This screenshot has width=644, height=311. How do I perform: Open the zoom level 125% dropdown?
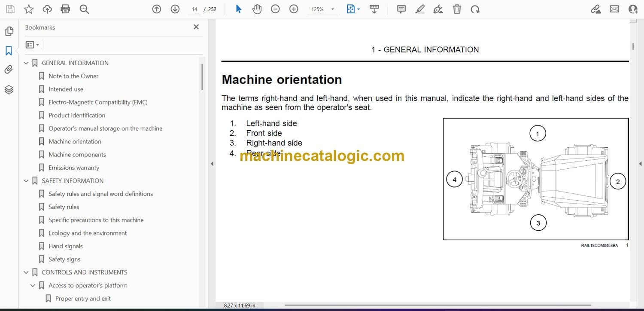(x=332, y=9)
